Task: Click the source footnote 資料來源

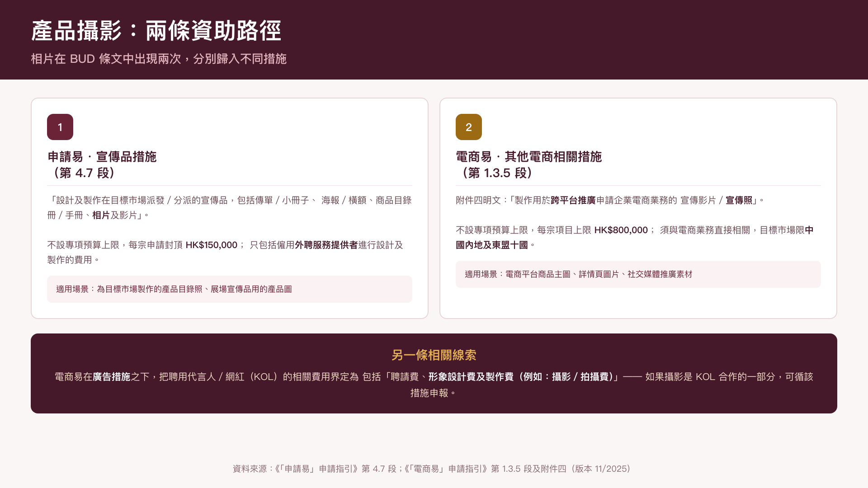Action: [x=432, y=469]
